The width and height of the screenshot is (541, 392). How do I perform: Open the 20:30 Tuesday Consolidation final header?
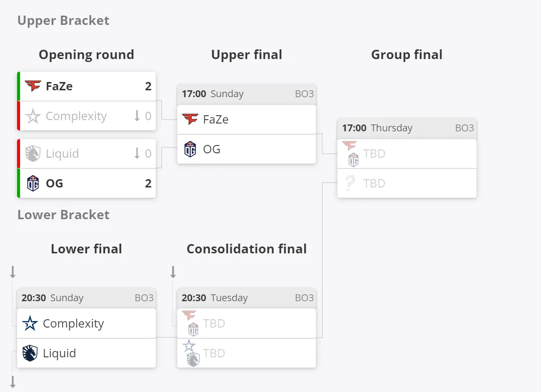coord(247,298)
